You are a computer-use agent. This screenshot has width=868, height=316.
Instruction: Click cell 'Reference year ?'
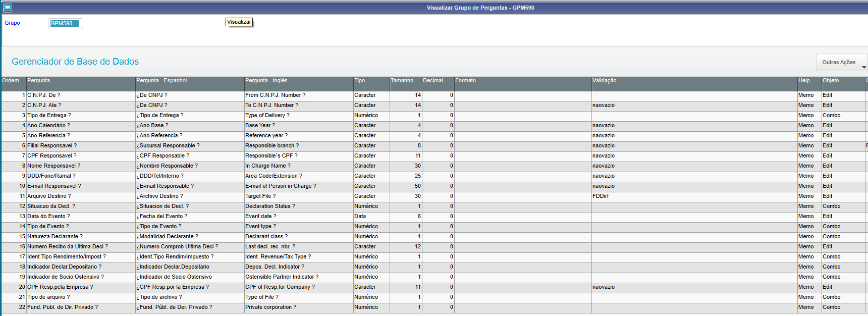(x=299, y=136)
